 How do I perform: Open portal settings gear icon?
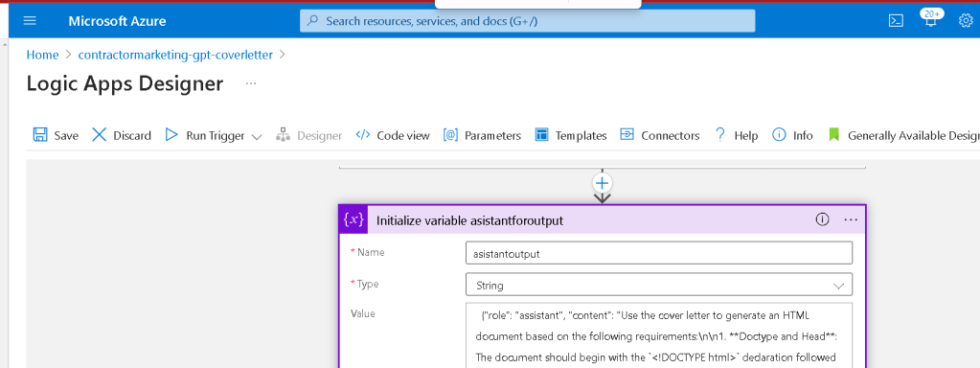tap(966, 21)
